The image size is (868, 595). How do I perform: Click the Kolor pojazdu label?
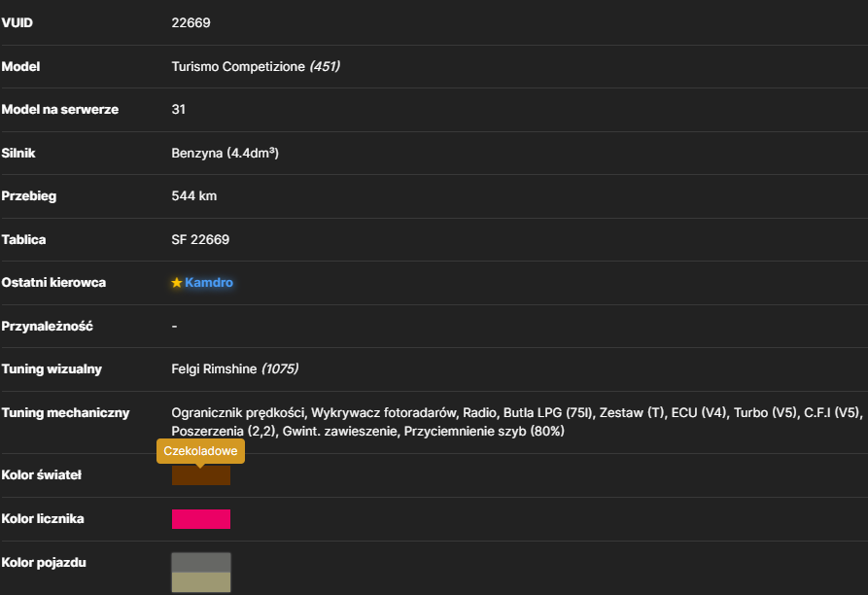44,562
